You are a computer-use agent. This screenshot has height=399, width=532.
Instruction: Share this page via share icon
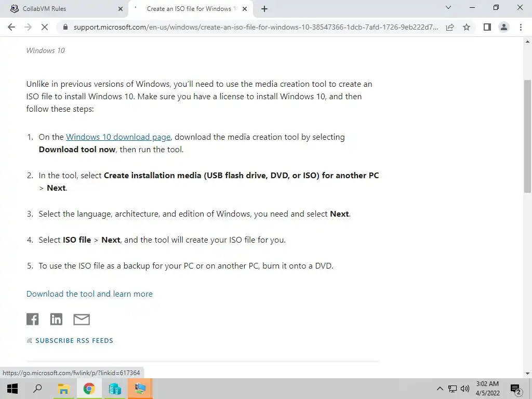450,27
